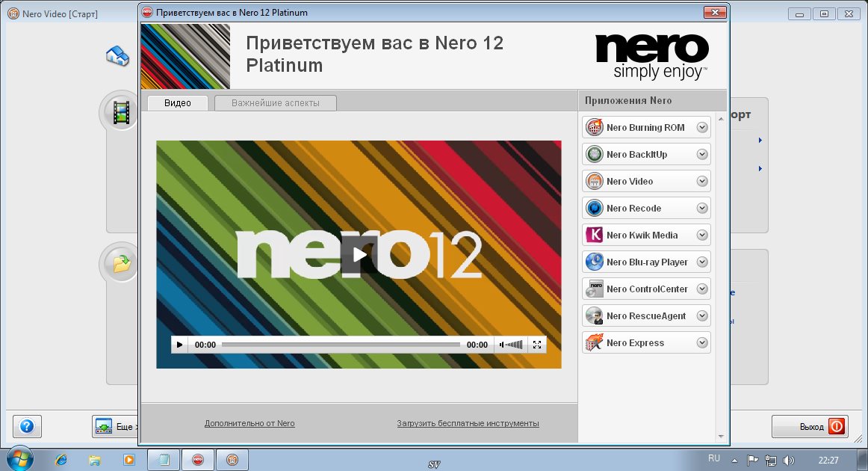
Task: Open Windows Explorer from the taskbar
Action: click(95, 460)
